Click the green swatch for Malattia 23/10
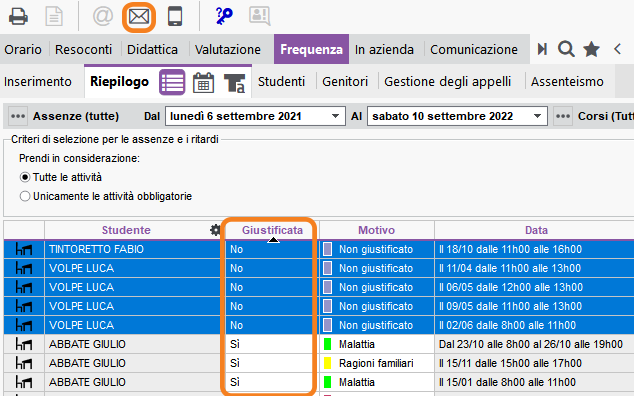Screen dimensions: 634x396 328,344
